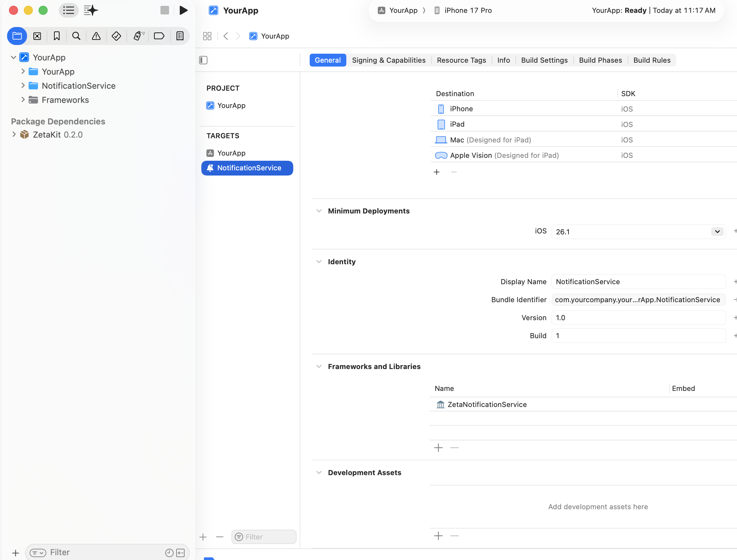Switch to the Signing & Capabilities tab

tap(389, 60)
